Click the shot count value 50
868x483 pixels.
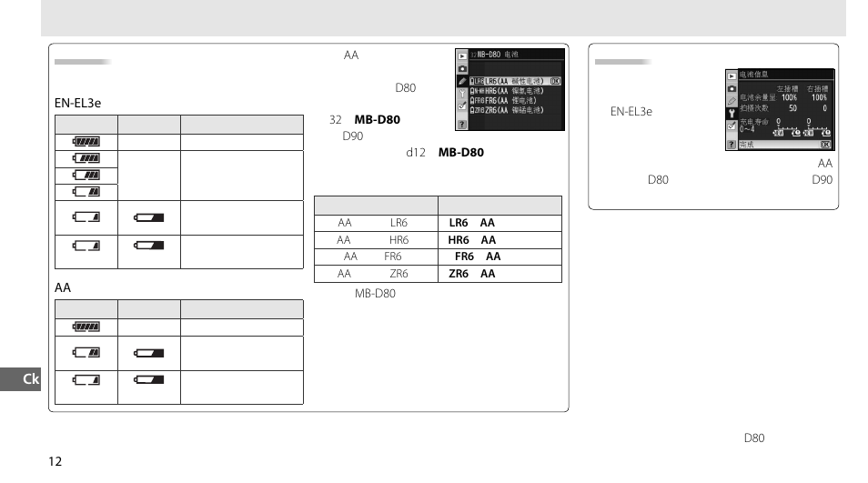pyautogui.click(x=792, y=108)
